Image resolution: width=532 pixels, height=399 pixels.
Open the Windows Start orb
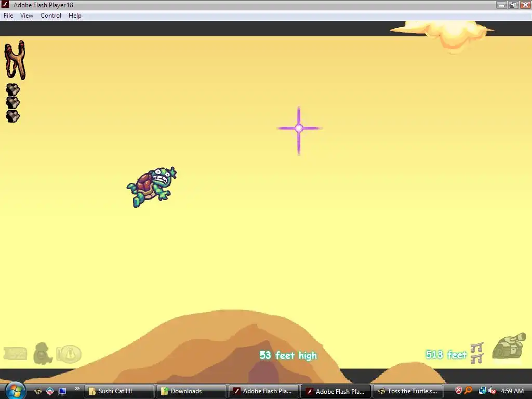(x=15, y=391)
